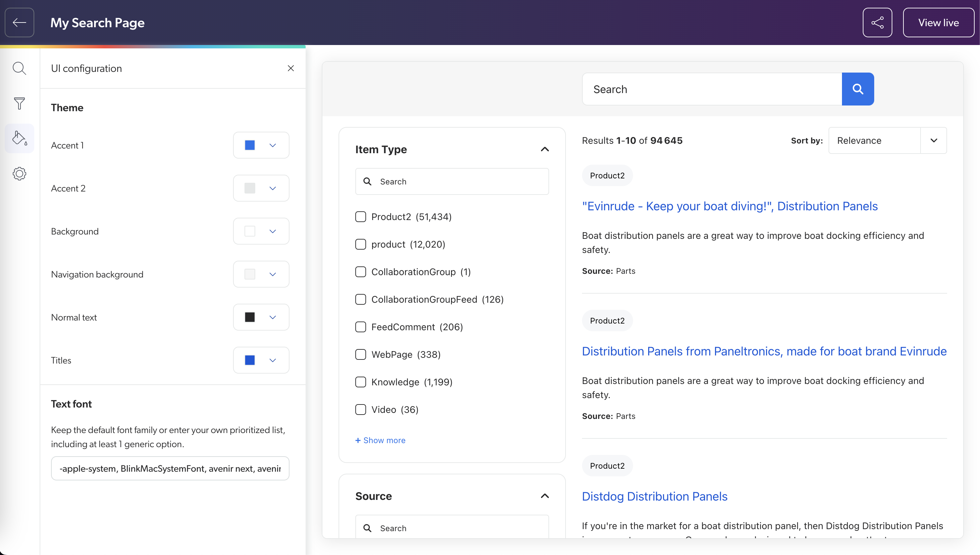Check the Video (36) checkbox

coord(360,410)
